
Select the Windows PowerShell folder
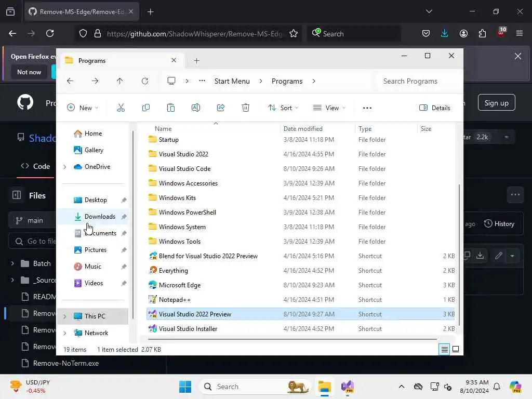pyautogui.click(x=301, y=212)
